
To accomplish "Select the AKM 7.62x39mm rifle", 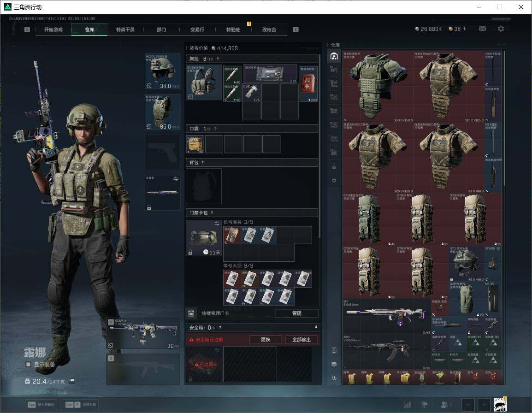I will click(x=387, y=352).
